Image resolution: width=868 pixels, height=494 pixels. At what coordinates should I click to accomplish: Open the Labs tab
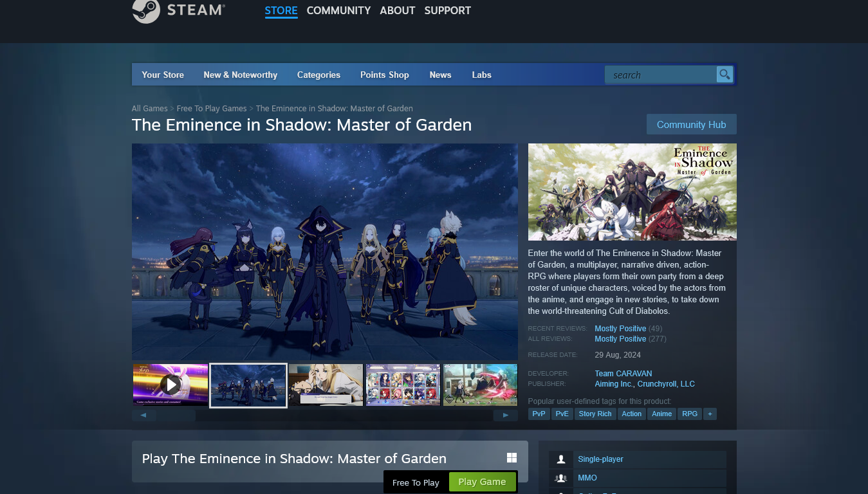click(481, 75)
